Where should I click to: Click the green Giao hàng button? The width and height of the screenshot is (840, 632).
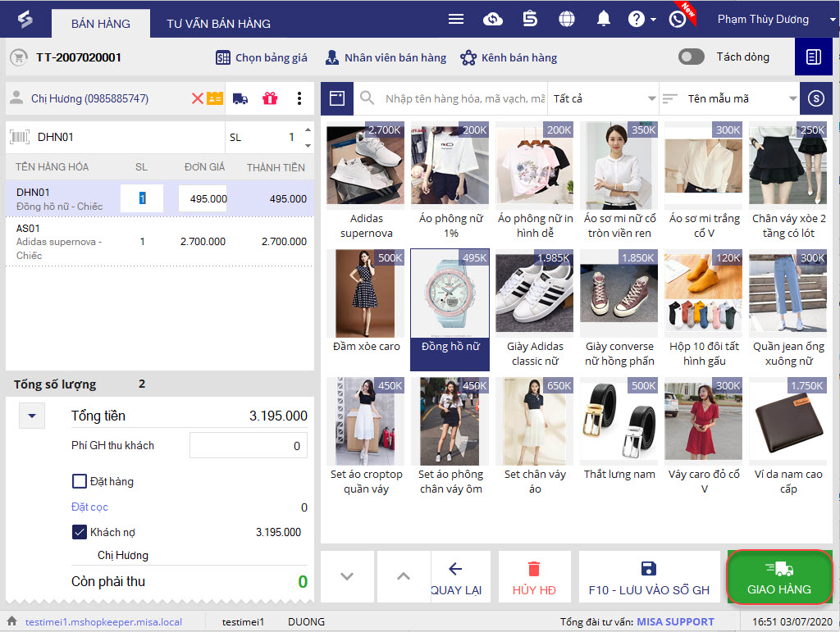tap(779, 577)
